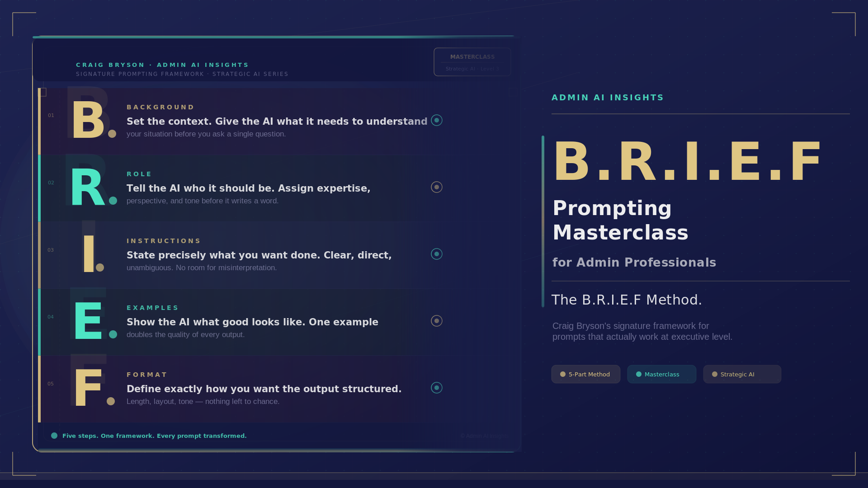The image size is (868, 488).
Task: Select the radio circle in the Instructions row
Action: (437, 254)
